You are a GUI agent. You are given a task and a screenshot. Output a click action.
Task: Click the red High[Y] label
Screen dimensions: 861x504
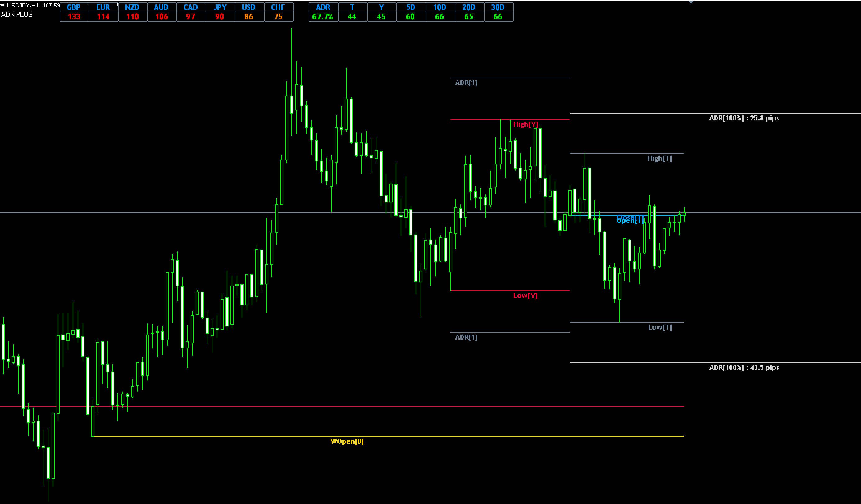(x=526, y=124)
